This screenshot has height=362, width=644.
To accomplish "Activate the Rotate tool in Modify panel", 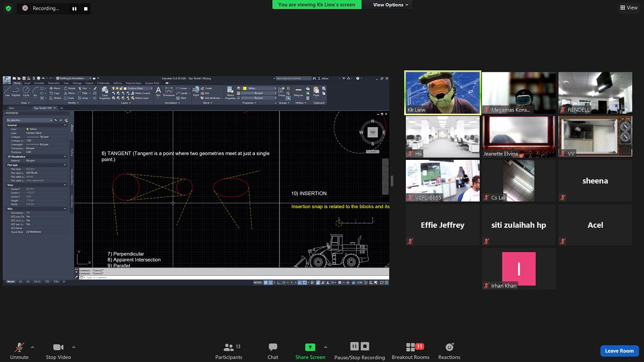I will point(69,88).
